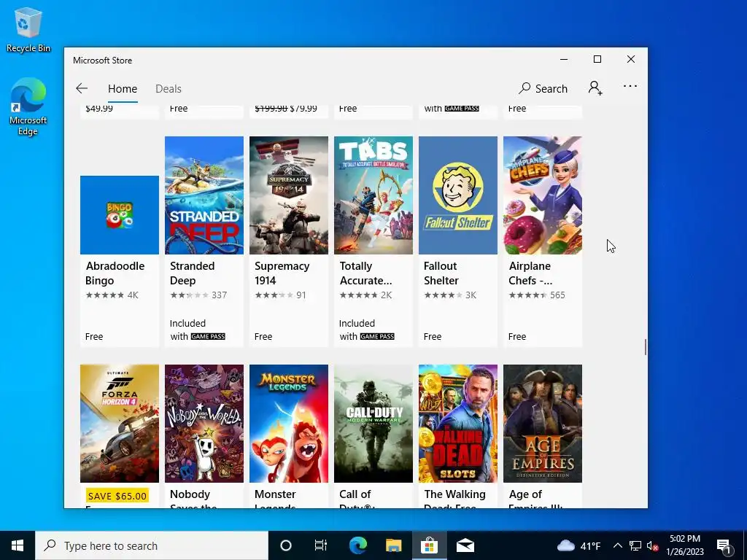Click Totally Accurate's Game Pass badge
Viewport: 747px width, 560px height.
[377, 337]
